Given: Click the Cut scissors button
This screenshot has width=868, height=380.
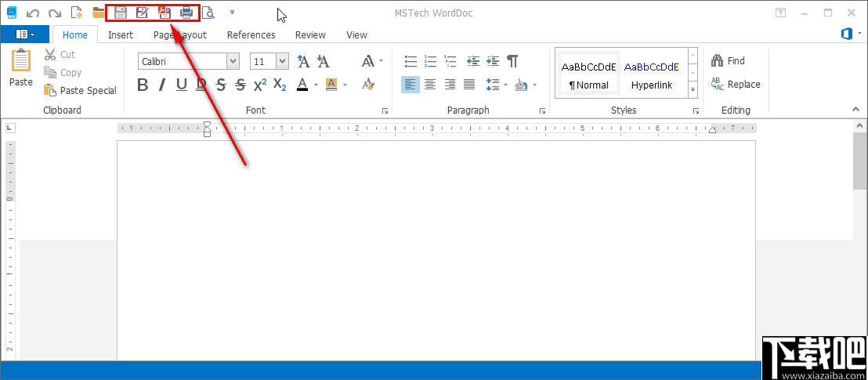Looking at the screenshot, I should (x=60, y=54).
